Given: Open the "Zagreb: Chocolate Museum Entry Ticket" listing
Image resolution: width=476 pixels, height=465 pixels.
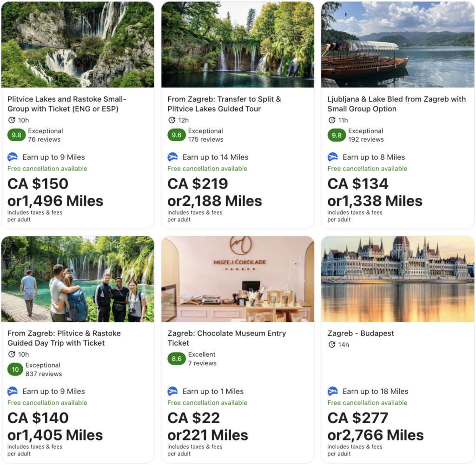Looking at the screenshot, I should (x=227, y=338).
